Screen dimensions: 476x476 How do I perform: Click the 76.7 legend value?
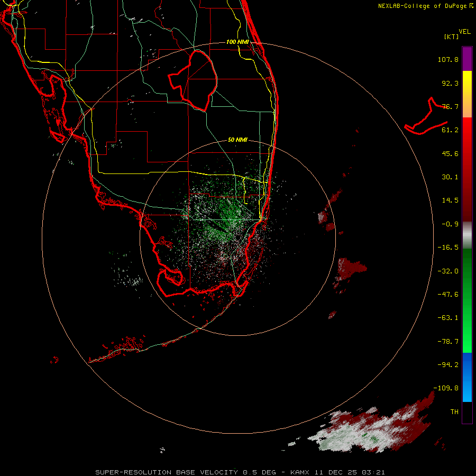tap(450, 106)
